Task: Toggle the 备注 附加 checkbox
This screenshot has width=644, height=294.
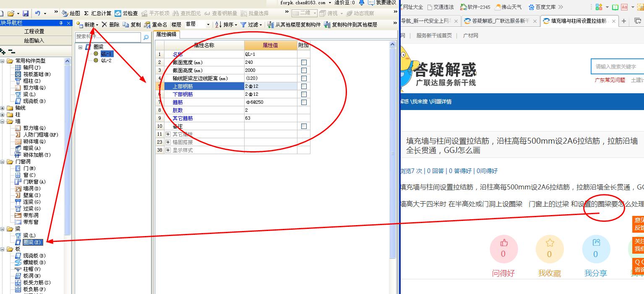Action: click(x=304, y=126)
